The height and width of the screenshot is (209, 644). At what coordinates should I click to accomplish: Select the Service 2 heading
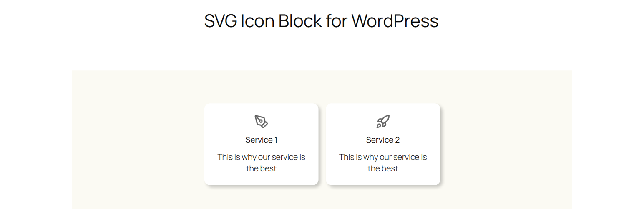383,140
